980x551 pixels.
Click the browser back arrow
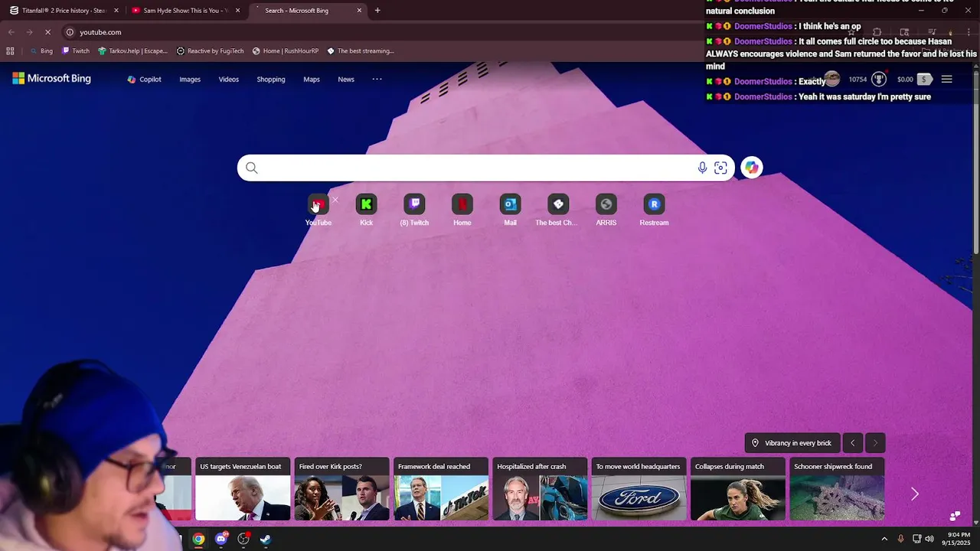click(11, 32)
